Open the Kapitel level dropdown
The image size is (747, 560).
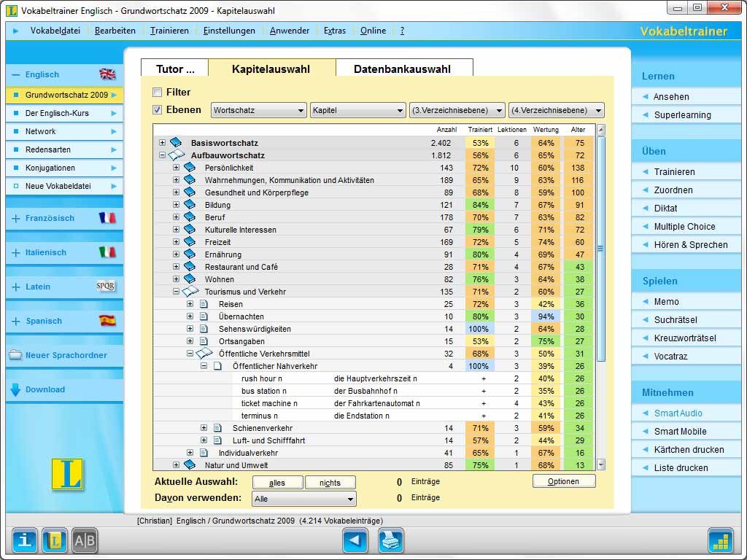(x=357, y=110)
